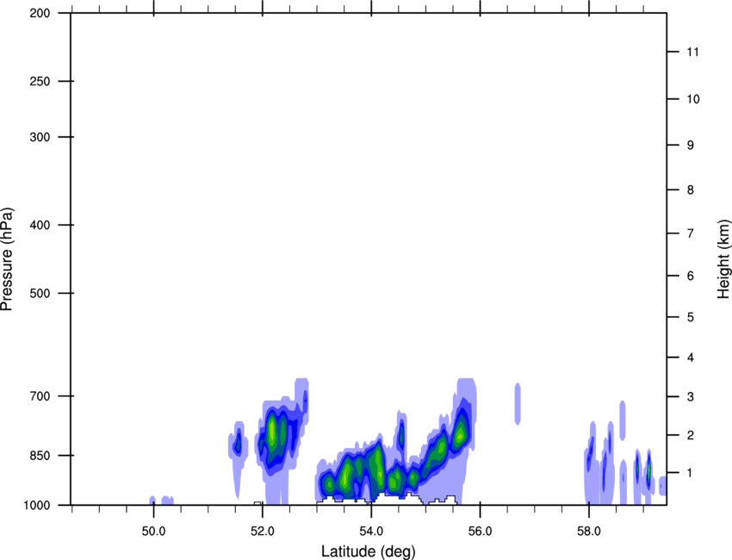Select the 1000 hPa tick label

(35, 505)
